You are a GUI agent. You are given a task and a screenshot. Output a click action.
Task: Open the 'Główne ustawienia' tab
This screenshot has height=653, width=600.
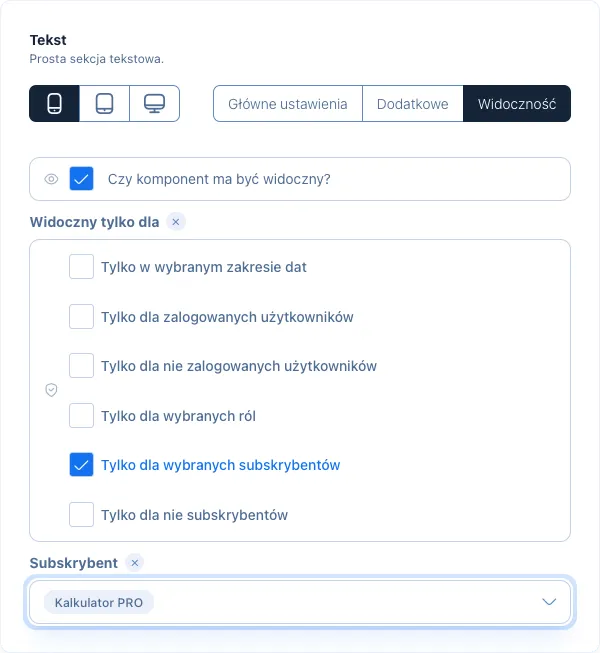coord(288,104)
